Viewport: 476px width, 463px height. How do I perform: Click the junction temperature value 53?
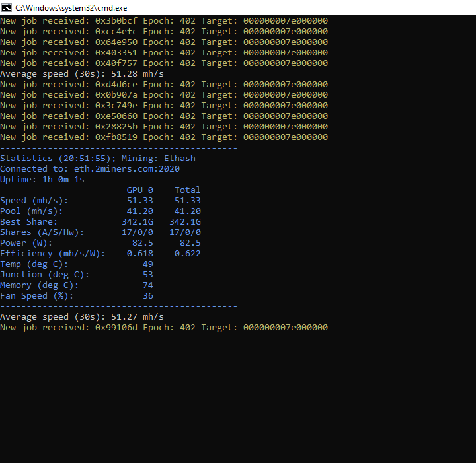(148, 275)
